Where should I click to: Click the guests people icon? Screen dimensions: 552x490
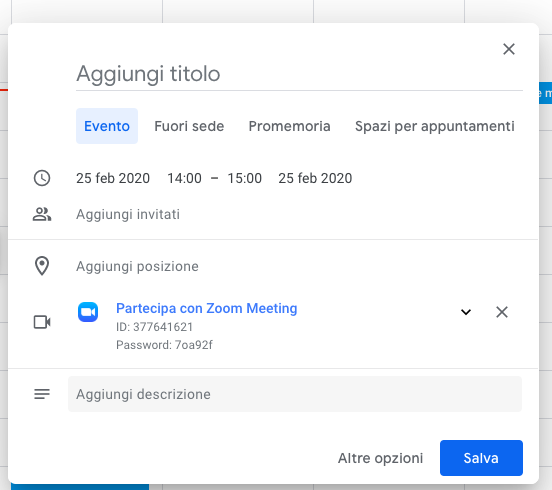pos(42,214)
